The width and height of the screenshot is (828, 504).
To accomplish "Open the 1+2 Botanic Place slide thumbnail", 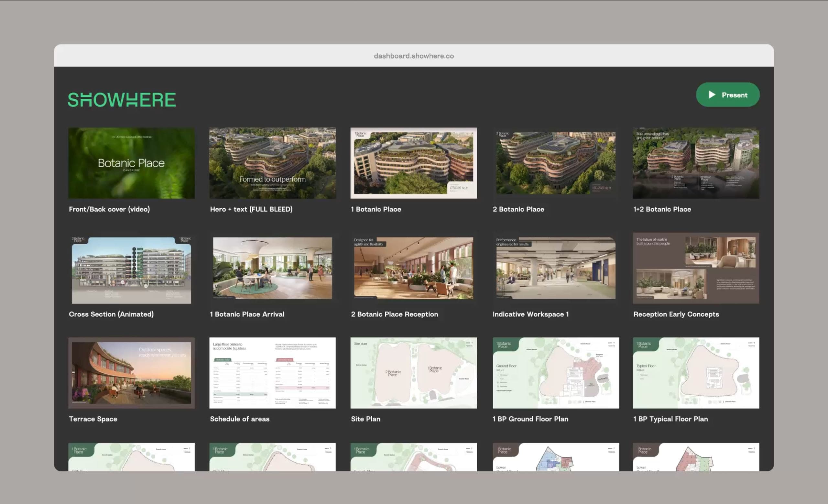I will coord(696,163).
